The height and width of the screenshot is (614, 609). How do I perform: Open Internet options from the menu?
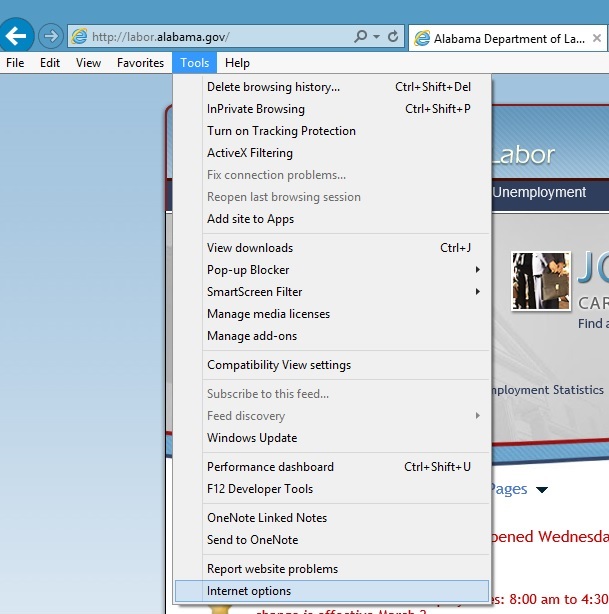coord(249,591)
